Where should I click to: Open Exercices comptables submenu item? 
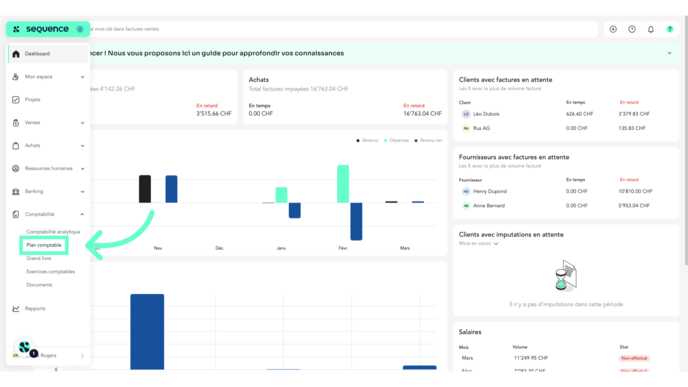pos(50,272)
